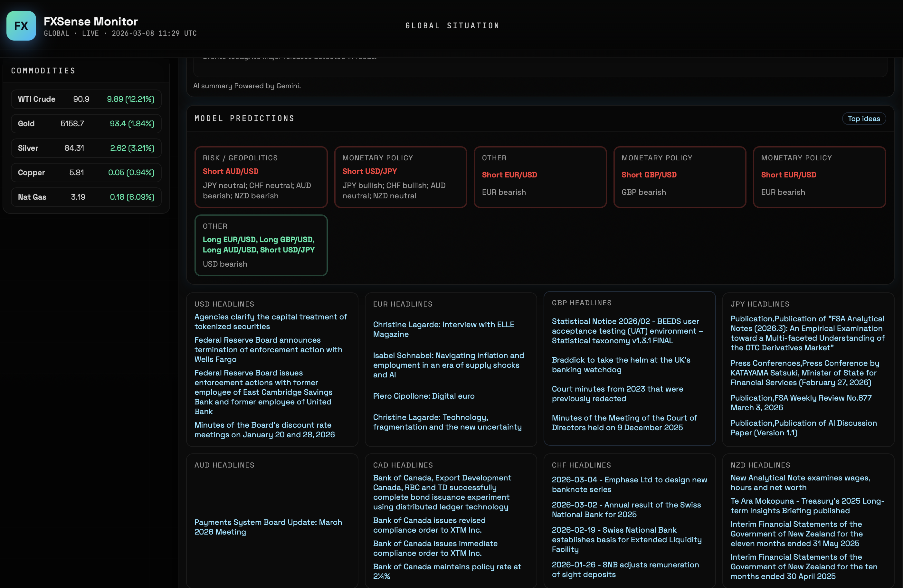Viewport: 903px width, 588px height.
Task: Open Wells Fargo enforcement termination headline
Action: 268,350
